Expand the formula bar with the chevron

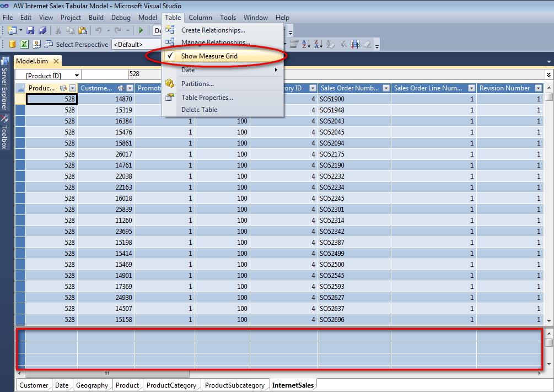548,74
